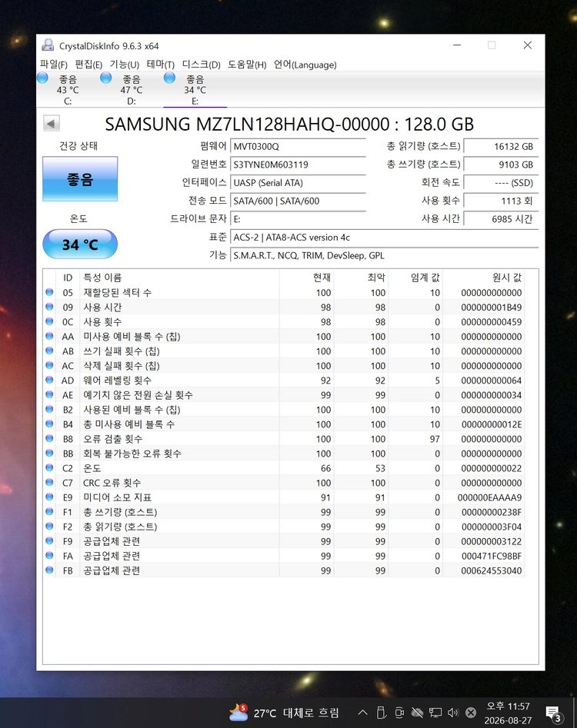The width and height of the screenshot is (577, 728).
Task: Select the D: drive status orb
Action: coord(106,78)
